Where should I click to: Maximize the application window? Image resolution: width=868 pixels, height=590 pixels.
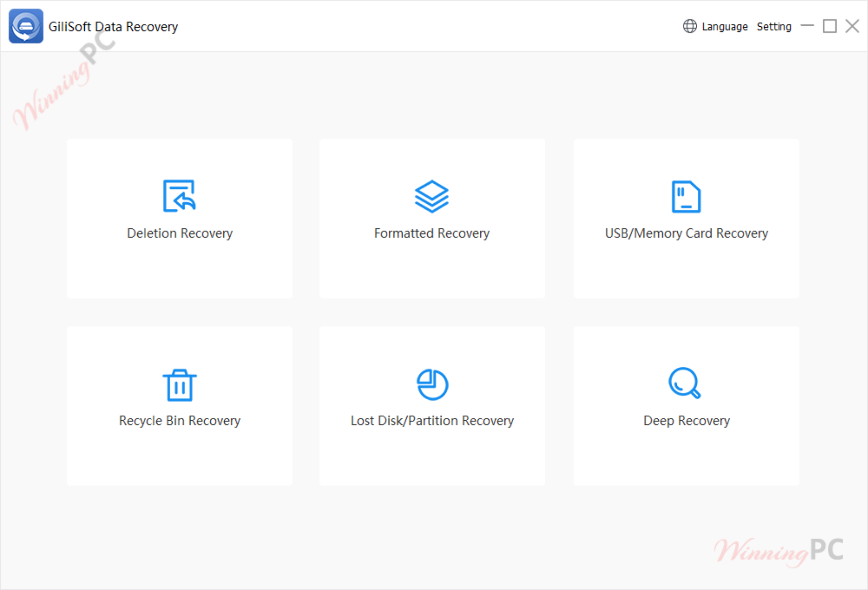829,26
